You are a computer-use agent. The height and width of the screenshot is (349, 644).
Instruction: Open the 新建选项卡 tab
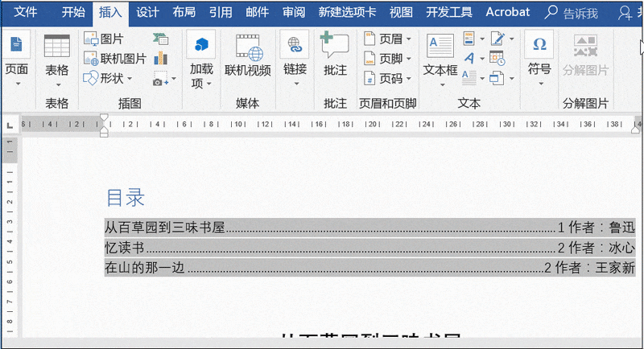(x=347, y=12)
